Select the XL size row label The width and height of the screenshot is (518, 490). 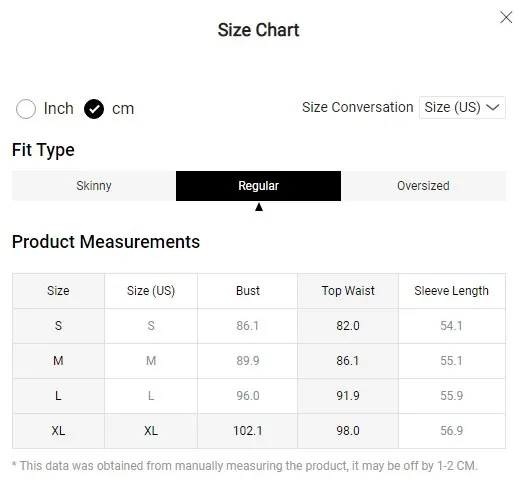point(58,431)
